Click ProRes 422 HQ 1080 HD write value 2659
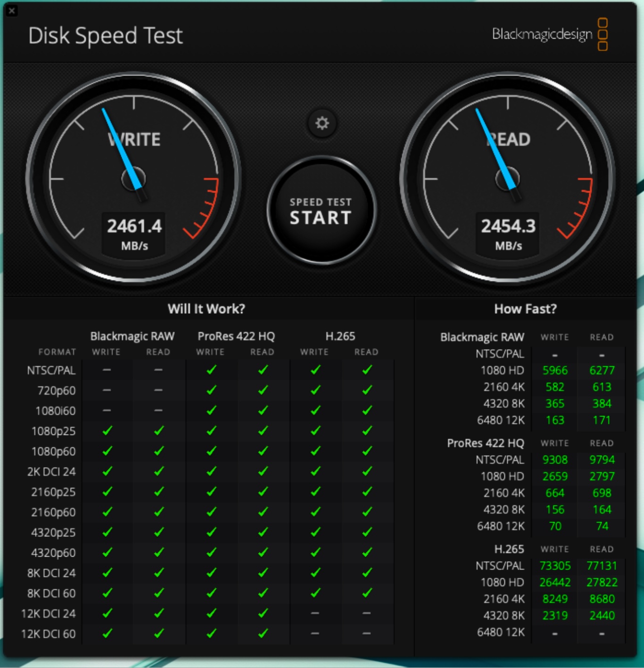This screenshot has width=644, height=668. [555, 476]
